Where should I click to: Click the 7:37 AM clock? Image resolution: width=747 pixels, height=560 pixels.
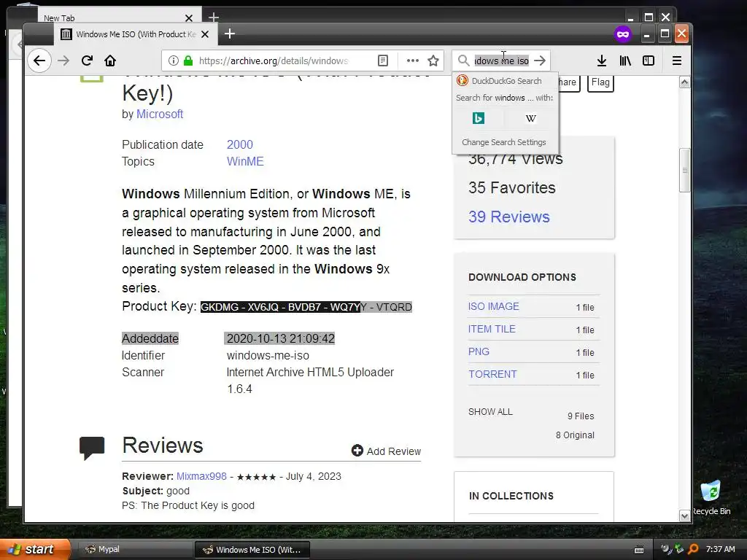pos(720,549)
